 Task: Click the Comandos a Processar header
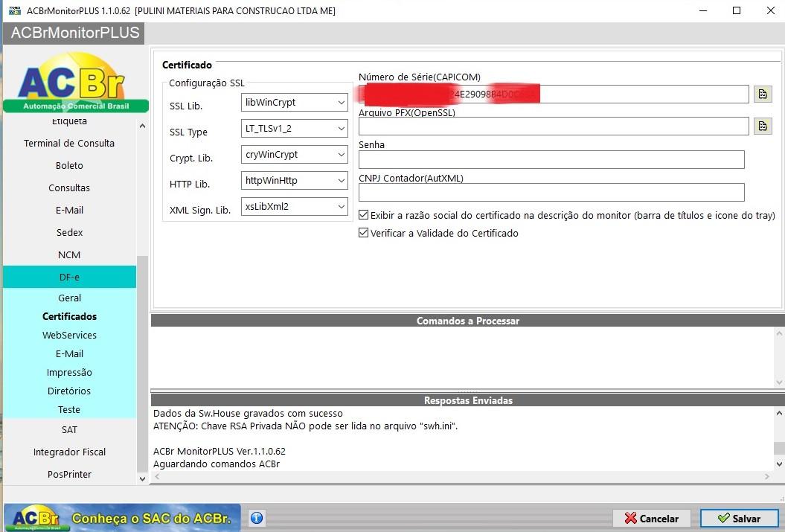click(467, 321)
